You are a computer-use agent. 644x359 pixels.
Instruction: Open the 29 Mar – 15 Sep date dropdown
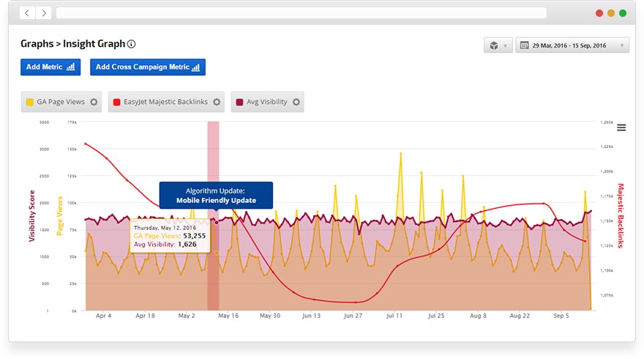(572, 45)
